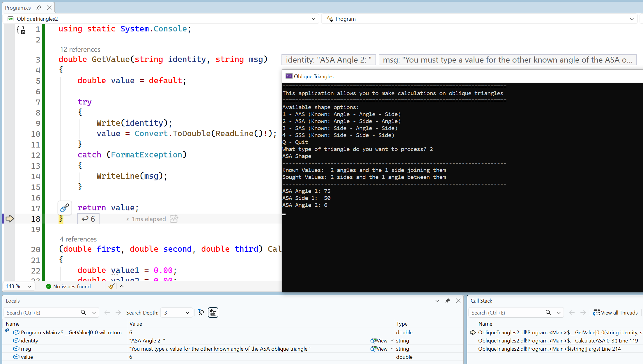The image size is (643, 364).
Task: Pin the Program.cs tab
Action: 39,8
